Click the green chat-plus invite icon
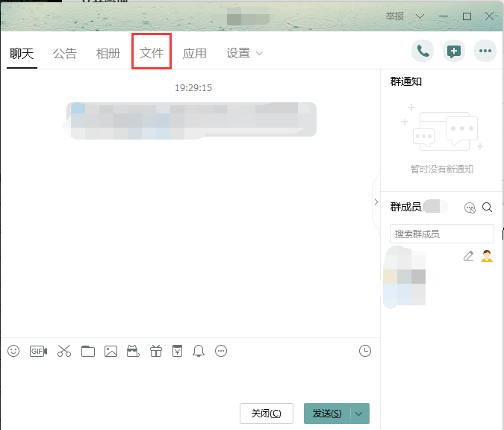This screenshot has height=430, width=504. click(454, 51)
